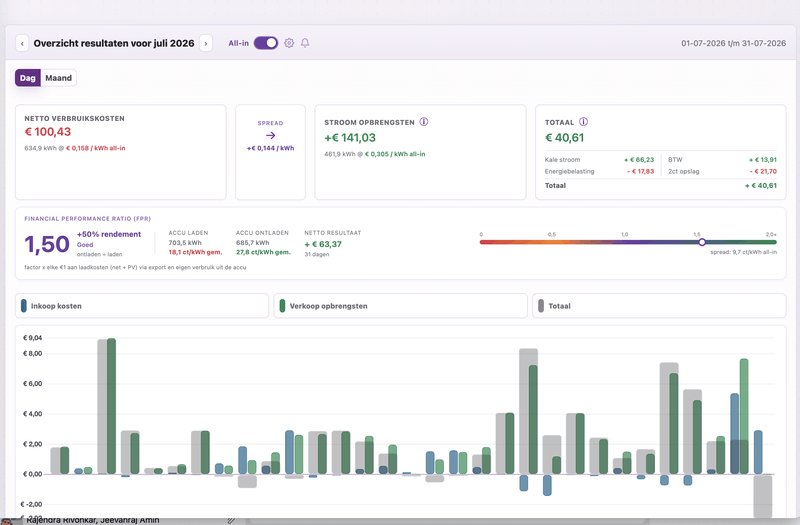Click the FPR scale marker handle
The width and height of the screenshot is (800, 525).
pyautogui.click(x=702, y=242)
